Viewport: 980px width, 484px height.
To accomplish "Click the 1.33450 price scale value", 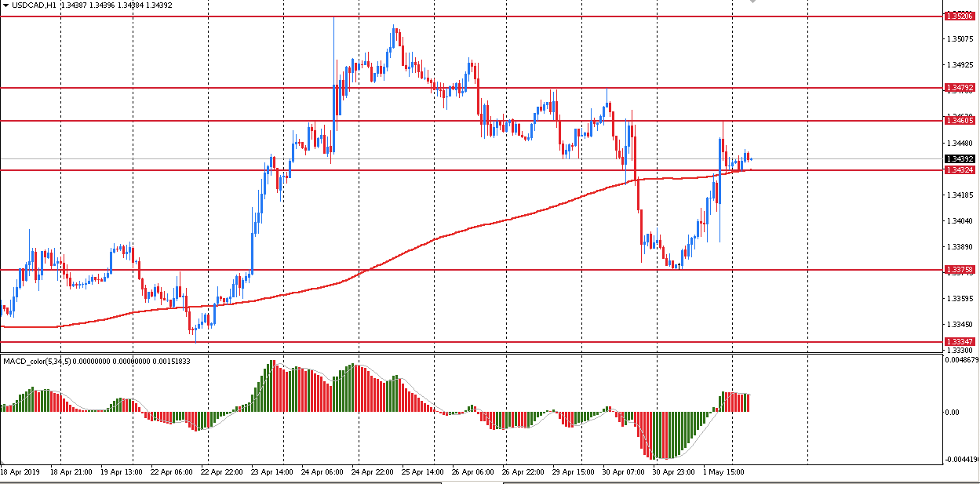I will coord(960,324).
